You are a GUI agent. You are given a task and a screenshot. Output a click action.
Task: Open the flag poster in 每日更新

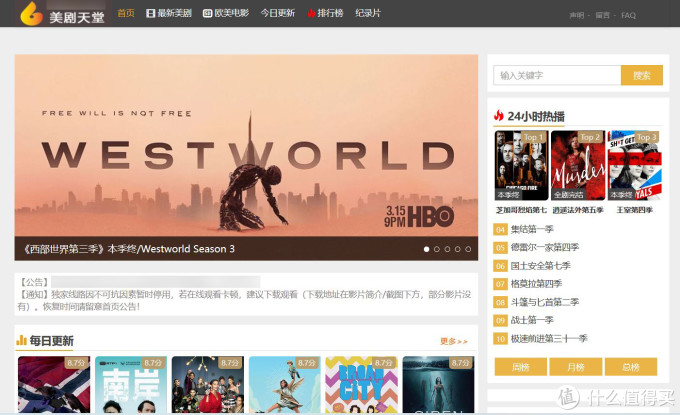click(54, 385)
